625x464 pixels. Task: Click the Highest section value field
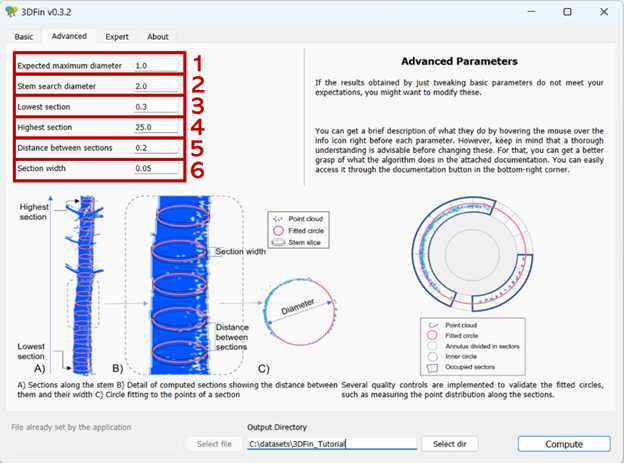click(156, 127)
